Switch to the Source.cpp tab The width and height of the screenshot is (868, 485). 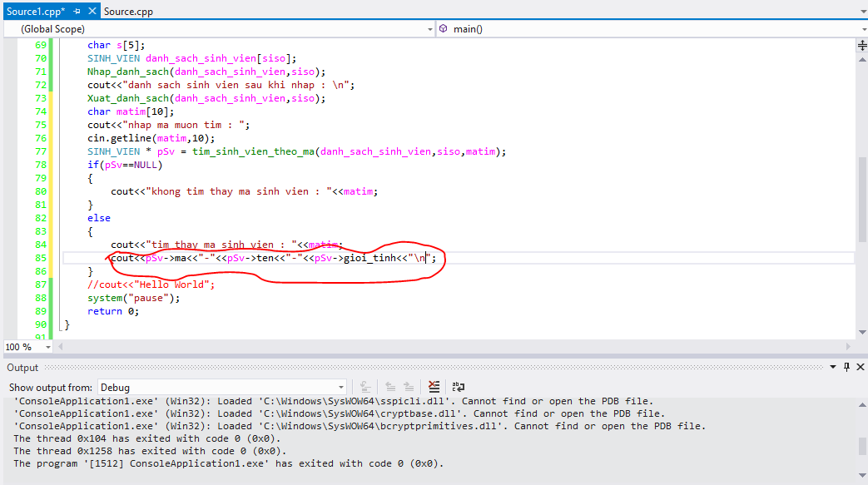click(x=128, y=12)
